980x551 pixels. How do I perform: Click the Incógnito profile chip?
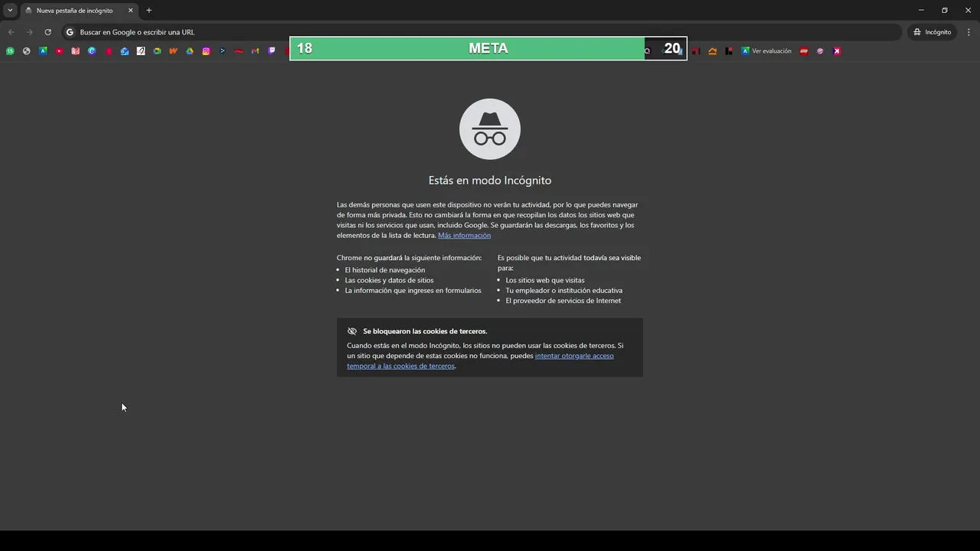[932, 32]
